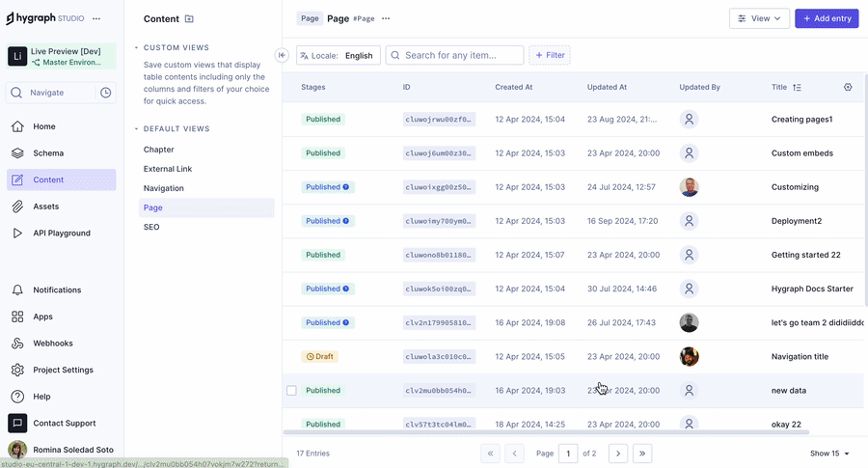
Task: Collapse the Default Views section
Action: (x=136, y=128)
